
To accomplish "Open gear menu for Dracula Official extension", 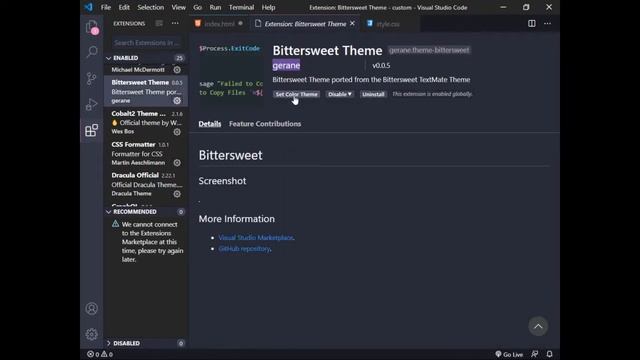I will (177, 194).
